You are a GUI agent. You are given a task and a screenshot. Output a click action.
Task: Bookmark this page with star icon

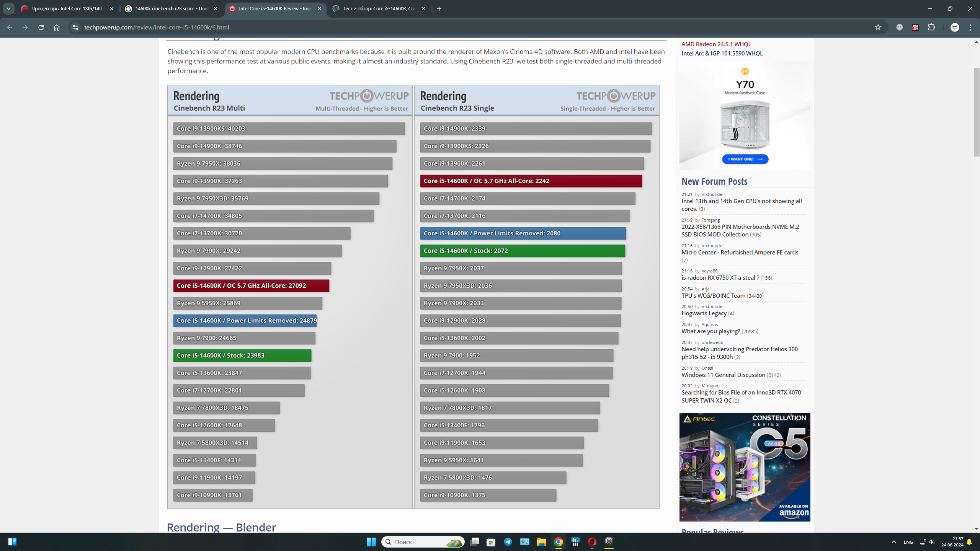coord(878,27)
